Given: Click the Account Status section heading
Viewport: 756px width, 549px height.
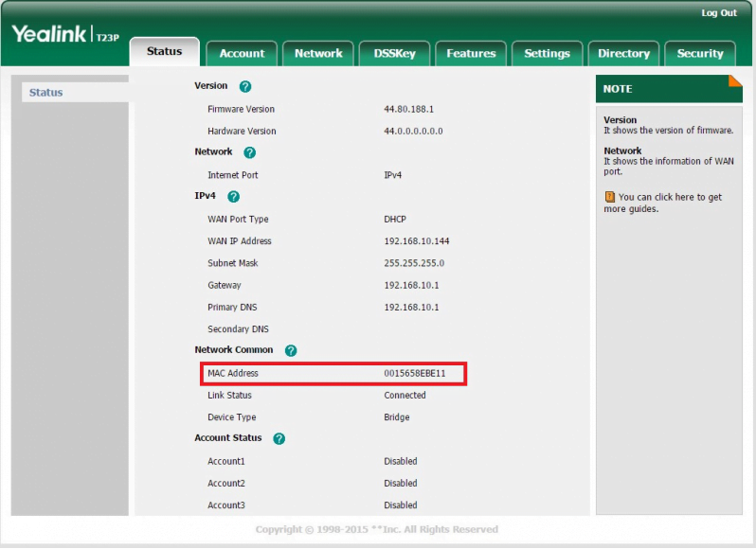Looking at the screenshot, I should [228, 438].
